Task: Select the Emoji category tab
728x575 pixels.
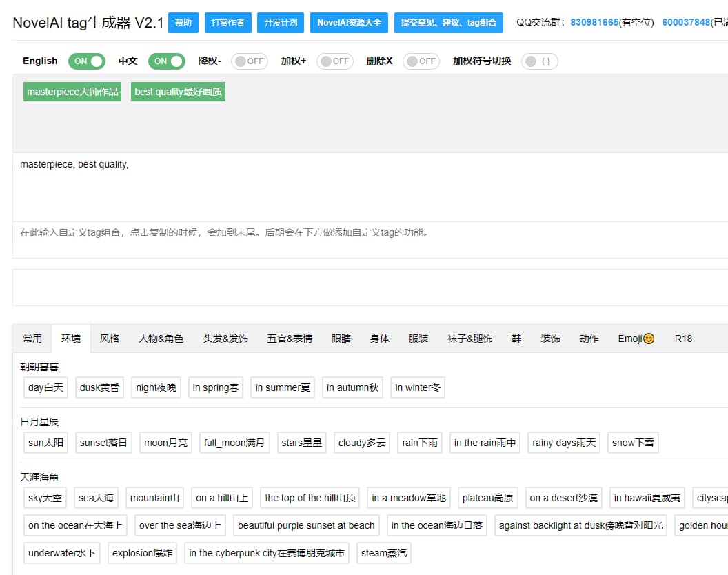Action: tap(635, 339)
